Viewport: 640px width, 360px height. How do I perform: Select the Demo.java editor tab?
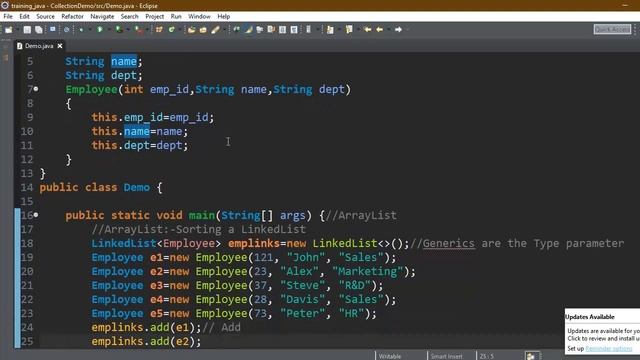(x=39, y=46)
